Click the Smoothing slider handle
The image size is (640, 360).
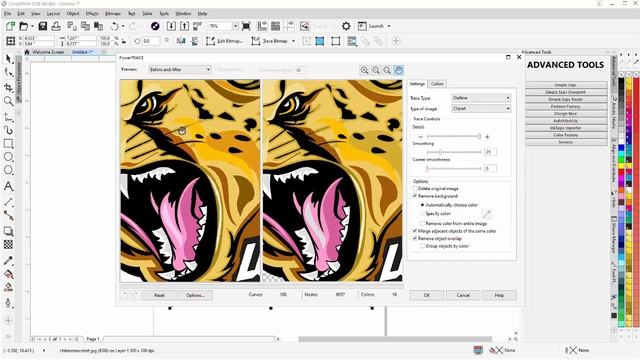[440, 152]
